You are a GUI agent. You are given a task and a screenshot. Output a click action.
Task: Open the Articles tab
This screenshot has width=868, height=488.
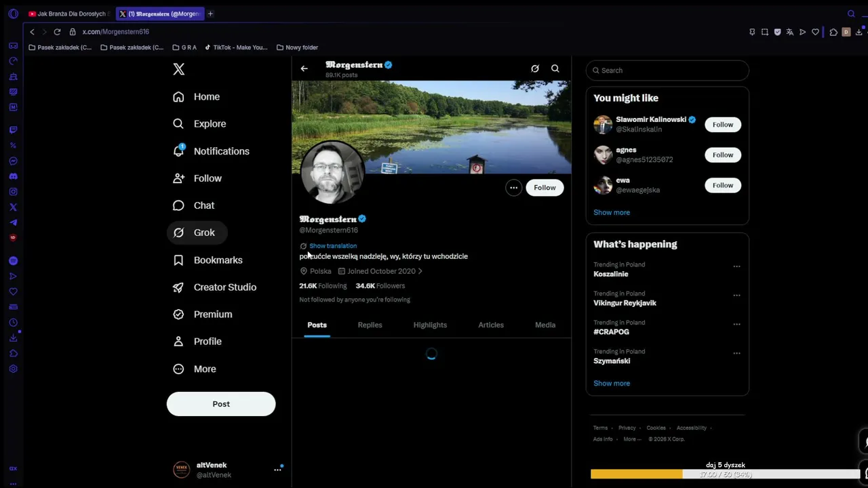coord(491,325)
